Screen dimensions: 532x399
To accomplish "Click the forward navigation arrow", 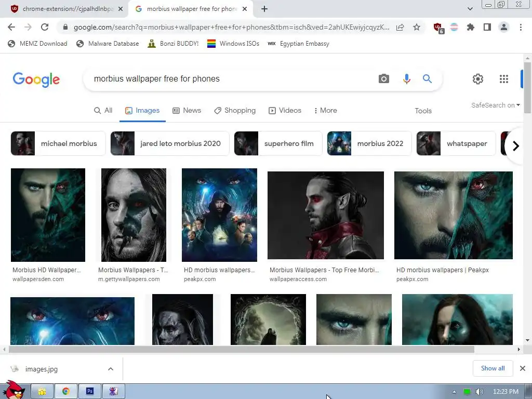I will (28, 27).
